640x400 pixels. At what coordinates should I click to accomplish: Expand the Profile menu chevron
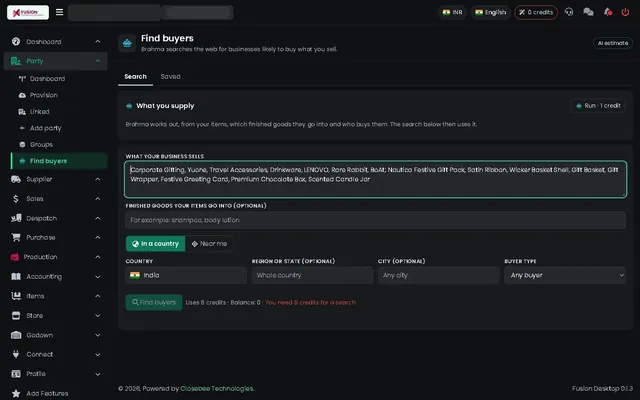pyautogui.click(x=98, y=374)
